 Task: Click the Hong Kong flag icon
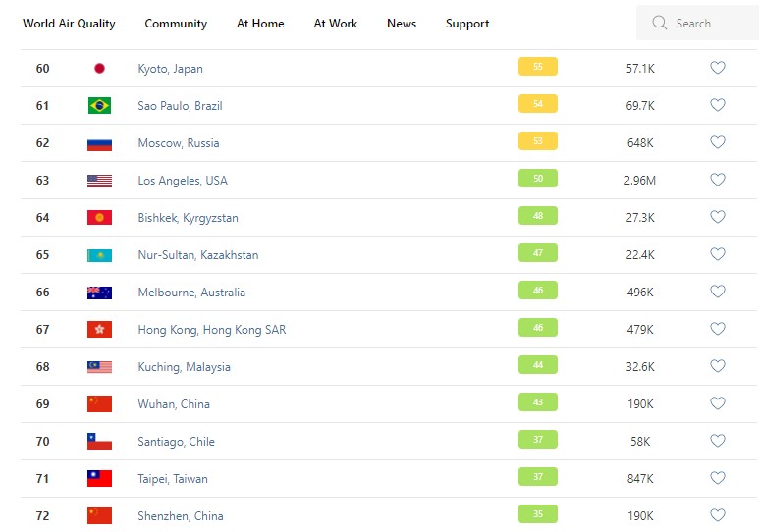click(x=99, y=330)
